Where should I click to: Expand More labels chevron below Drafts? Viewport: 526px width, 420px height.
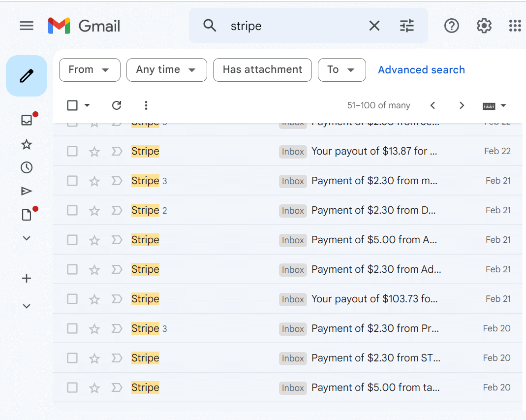(x=27, y=238)
